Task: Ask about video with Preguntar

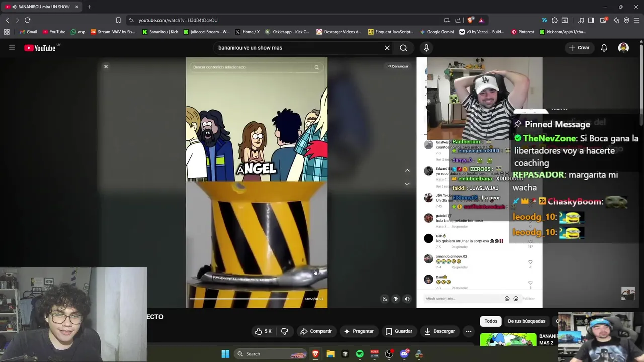Action: [x=359, y=331]
